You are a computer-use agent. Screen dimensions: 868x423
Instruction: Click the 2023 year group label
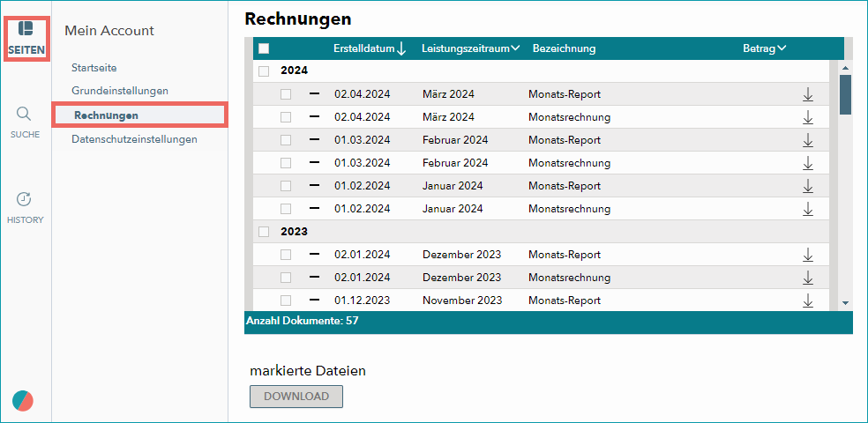[x=294, y=232]
